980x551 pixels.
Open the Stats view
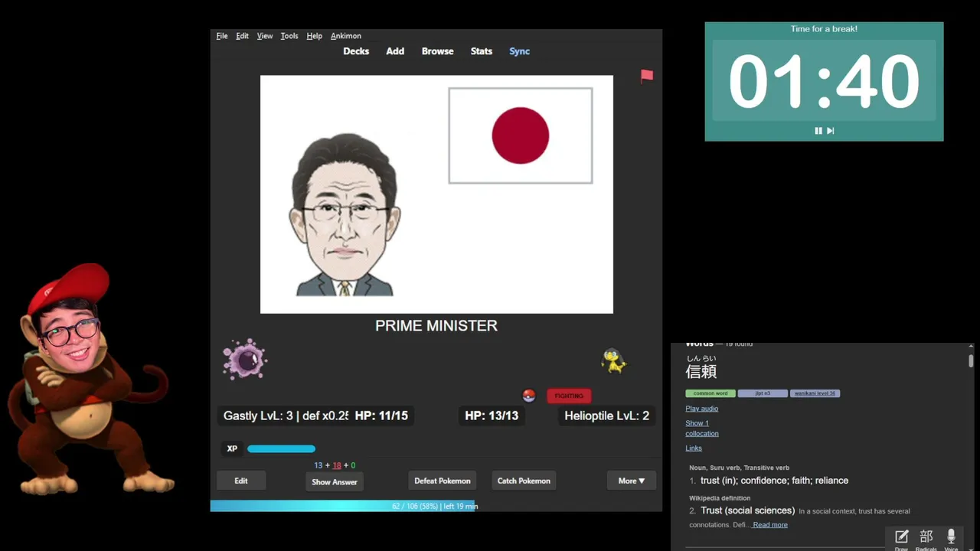click(x=482, y=51)
